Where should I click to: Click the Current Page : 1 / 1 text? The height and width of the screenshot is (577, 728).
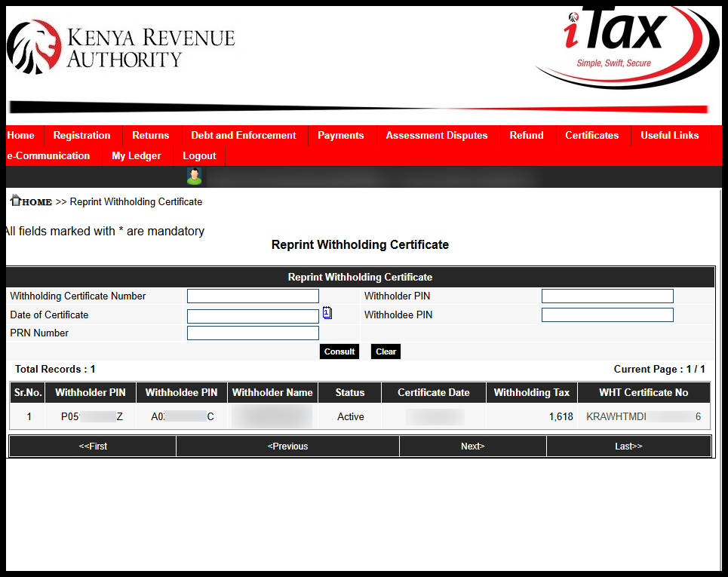(x=659, y=369)
